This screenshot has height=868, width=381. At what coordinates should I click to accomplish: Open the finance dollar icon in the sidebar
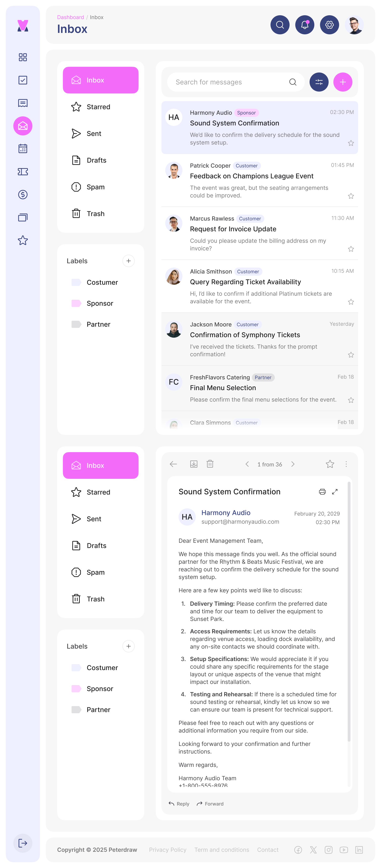[x=23, y=194]
